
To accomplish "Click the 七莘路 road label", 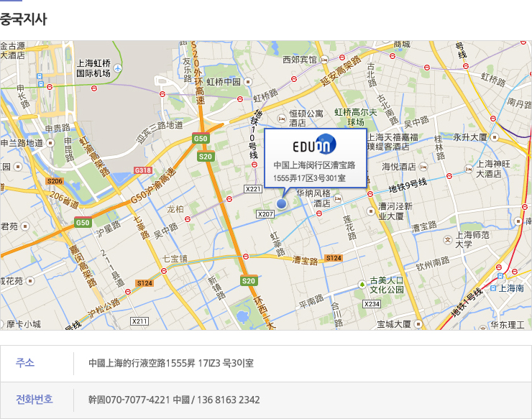I will click(141, 227).
